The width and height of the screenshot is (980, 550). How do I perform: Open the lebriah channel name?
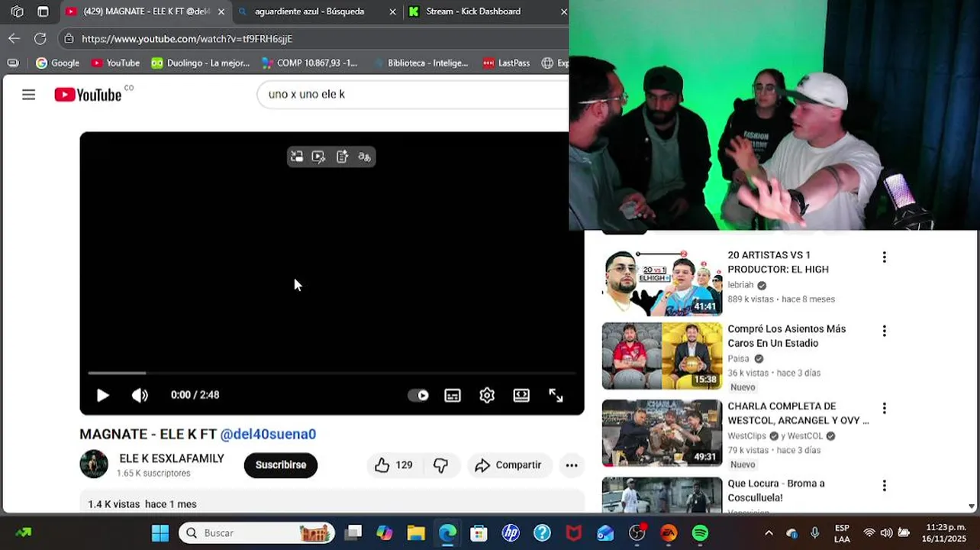pos(740,285)
